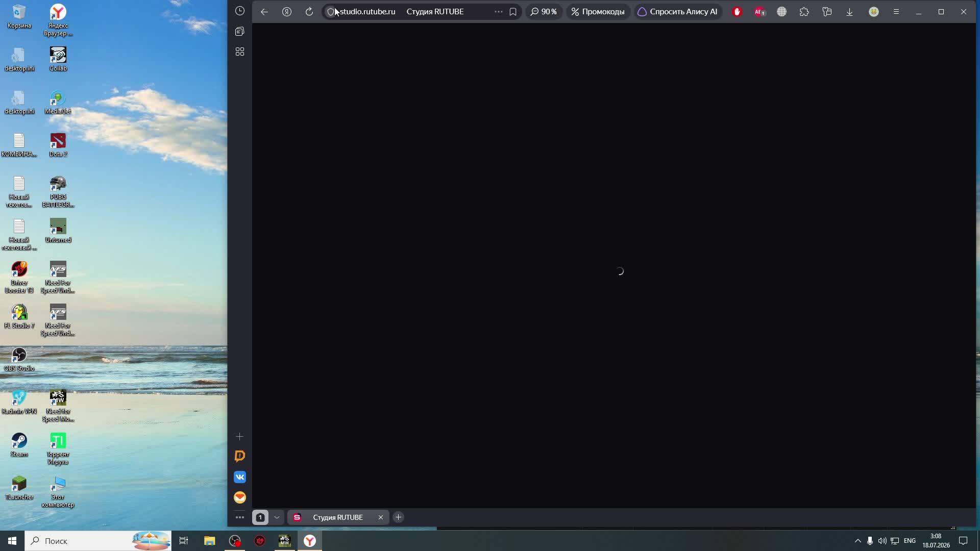Image resolution: width=980 pixels, height=551 pixels.
Task: Open the sidebar apps grid icon
Action: coord(240,52)
